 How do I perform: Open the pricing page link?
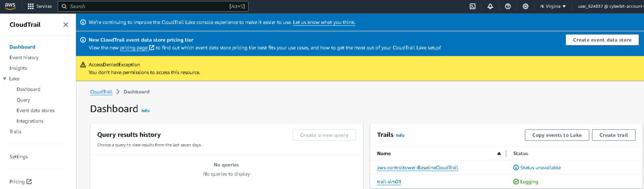pyautogui.click(x=134, y=48)
